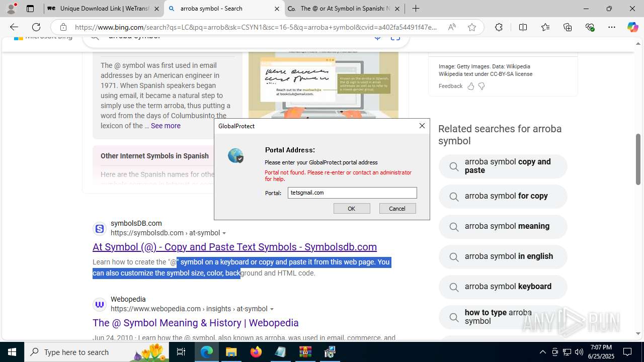This screenshot has height=362, width=644.
Task: Click the See more link in the snippet
Action: click(x=166, y=126)
